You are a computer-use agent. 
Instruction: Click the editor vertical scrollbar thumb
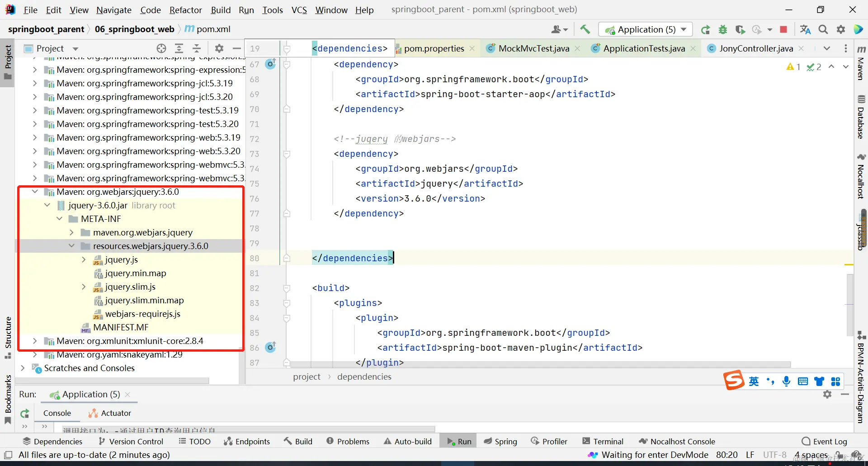coord(850,304)
